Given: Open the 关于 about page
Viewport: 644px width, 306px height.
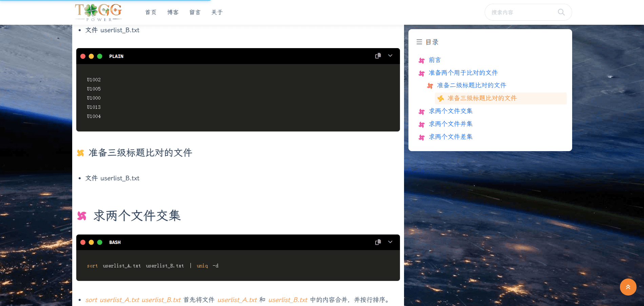Looking at the screenshot, I should (217, 12).
